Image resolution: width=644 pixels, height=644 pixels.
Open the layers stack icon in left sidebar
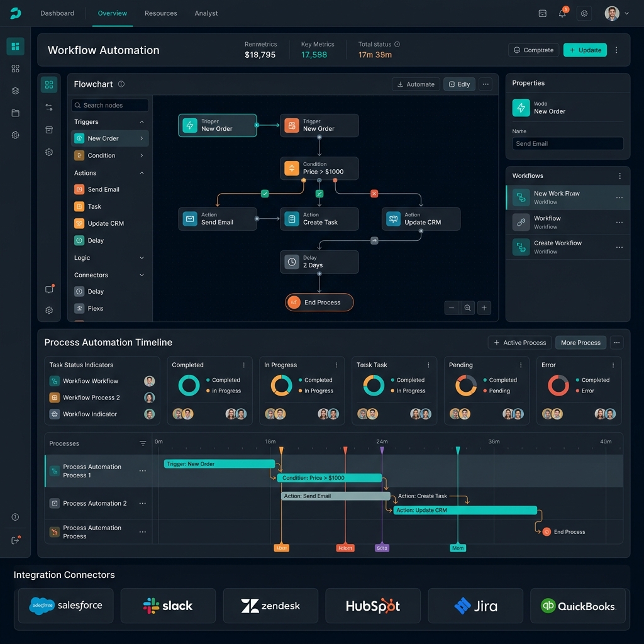pyautogui.click(x=15, y=91)
